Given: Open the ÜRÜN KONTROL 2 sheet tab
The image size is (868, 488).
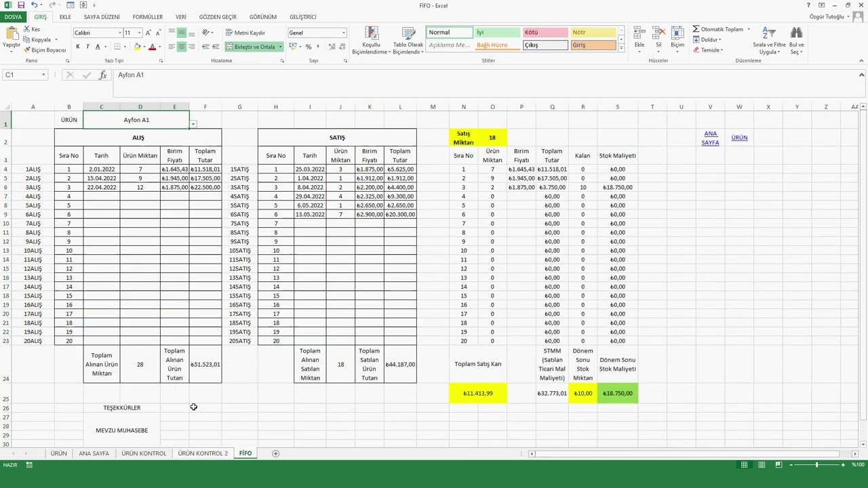Looking at the screenshot, I should pyautogui.click(x=203, y=453).
